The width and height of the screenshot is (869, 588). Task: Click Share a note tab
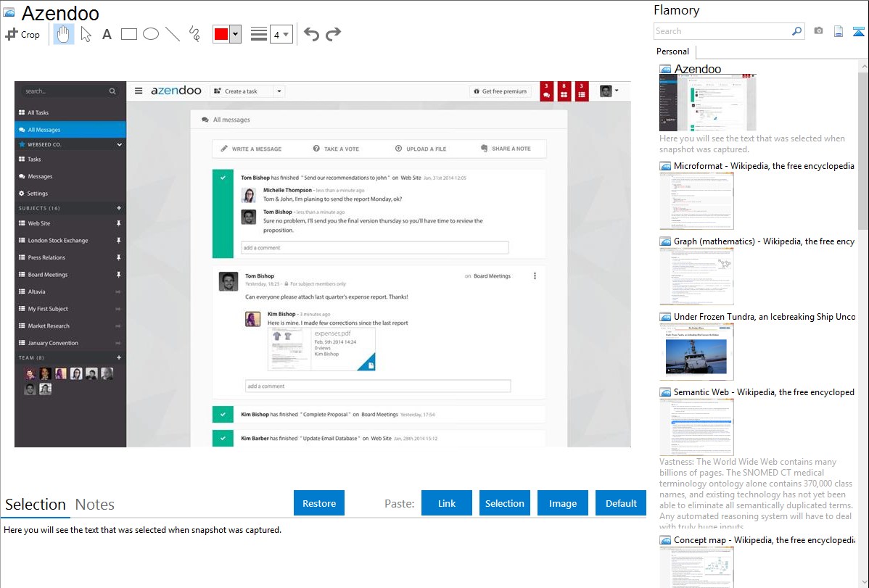(506, 149)
